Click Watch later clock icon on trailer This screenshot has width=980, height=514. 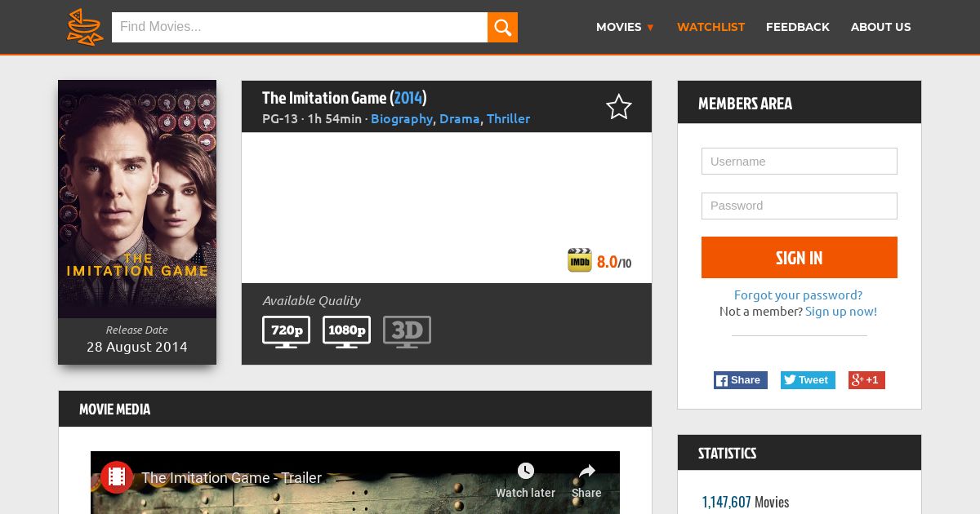point(526,471)
